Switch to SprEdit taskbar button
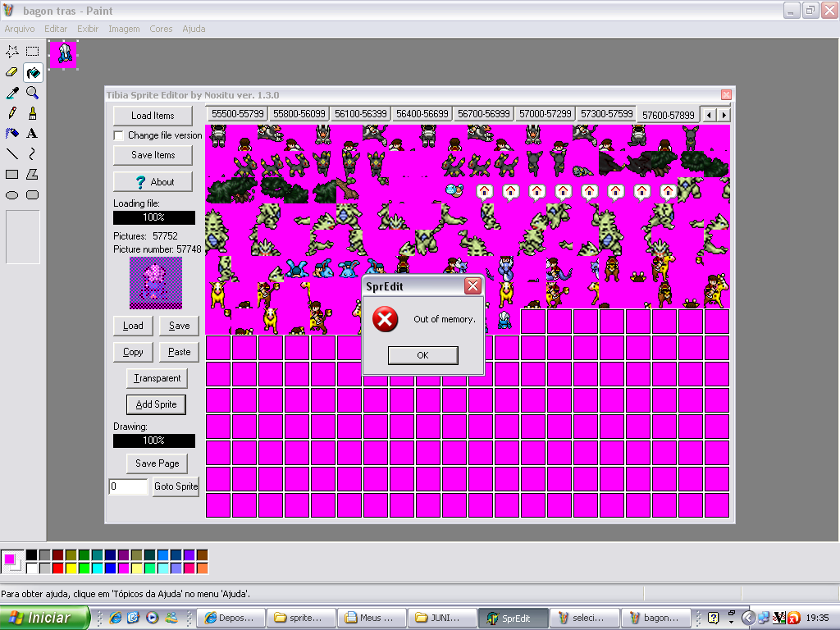The height and width of the screenshot is (630, 840). [x=514, y=618]
